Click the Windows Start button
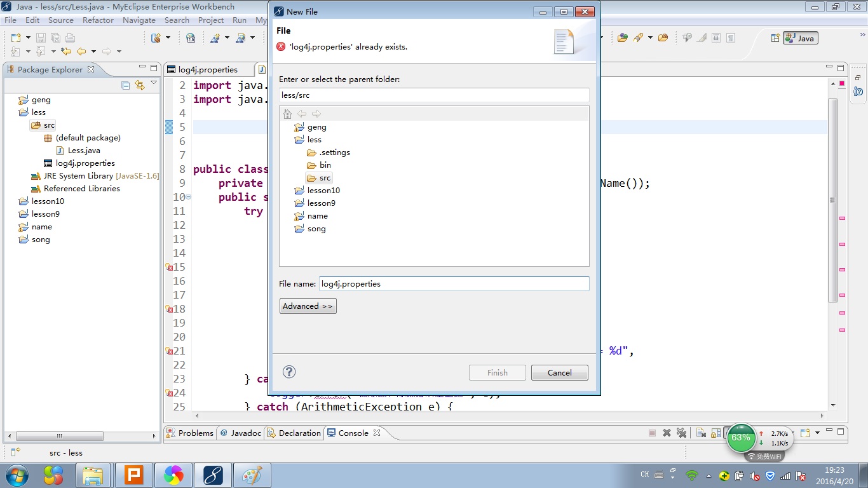This screenshot has height=488, width=868. pos(17,475)
